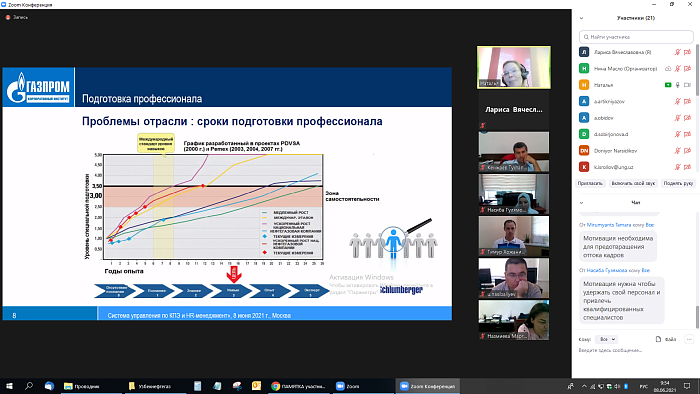Click the cloud recording icon beside Нина Масло

668,69
